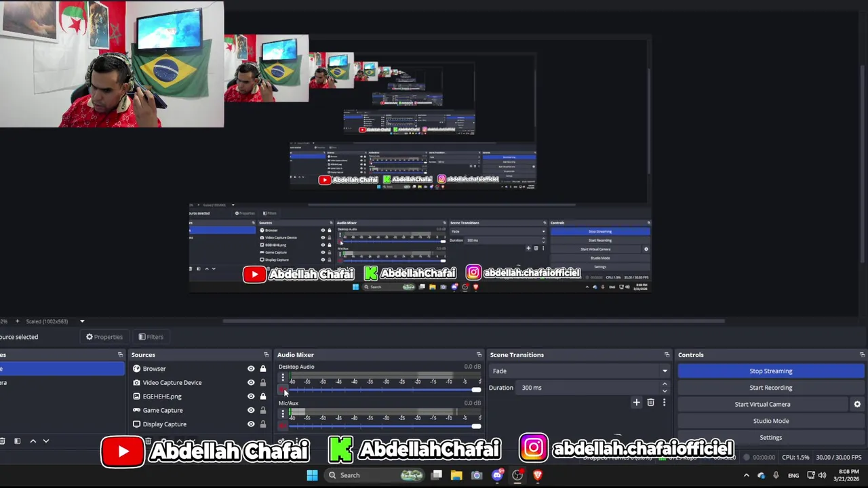Enable Studio Mode
This screenshot has height=488, width=868.
coord(771,421)
